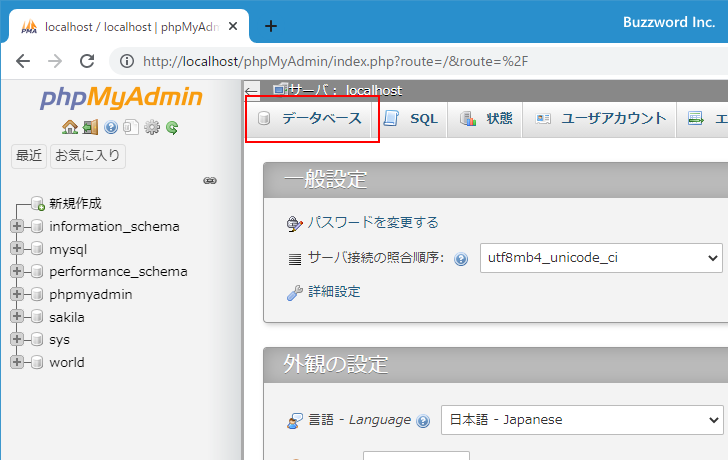
Task: Click the 外観の設定 panel header
Action: click(495, 365)
